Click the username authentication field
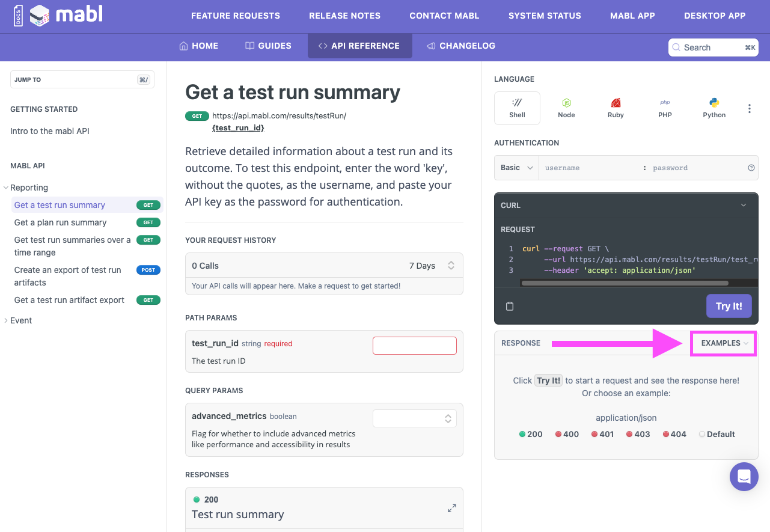This screenshot has width=770, height=532. [589, 168]
